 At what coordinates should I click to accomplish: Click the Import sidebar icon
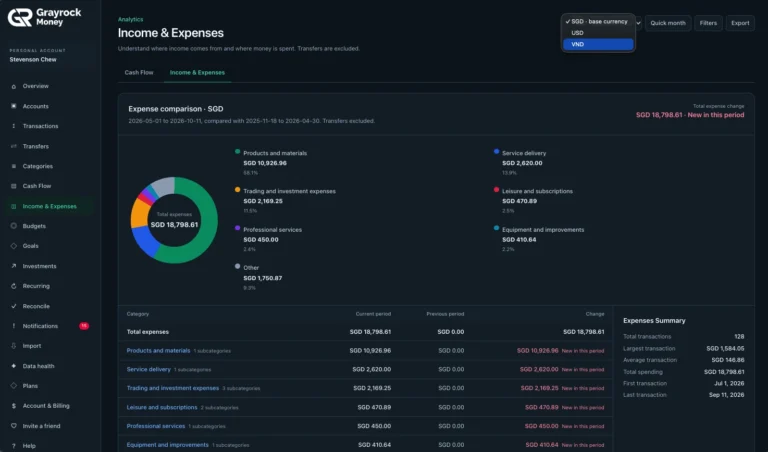click(x=14, y=346)
